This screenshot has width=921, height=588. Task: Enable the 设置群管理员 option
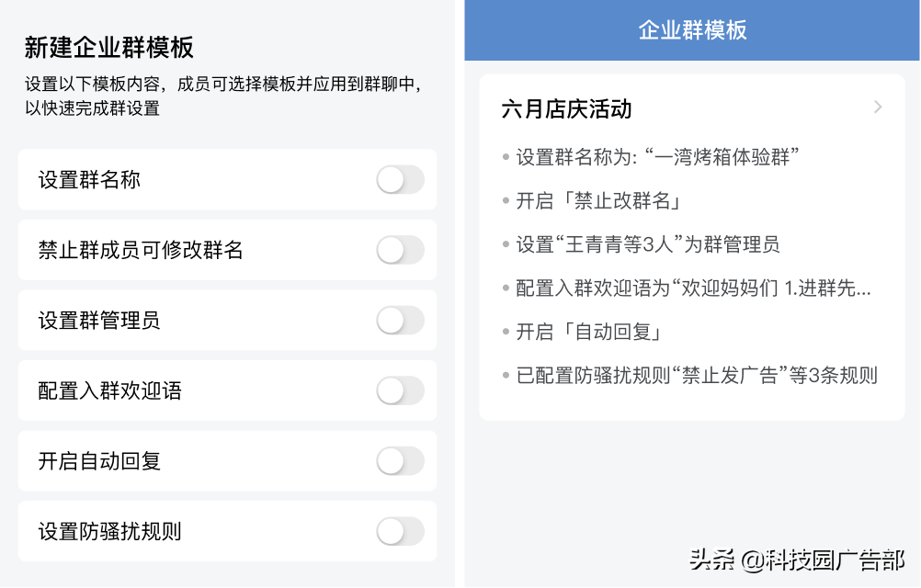400,321
